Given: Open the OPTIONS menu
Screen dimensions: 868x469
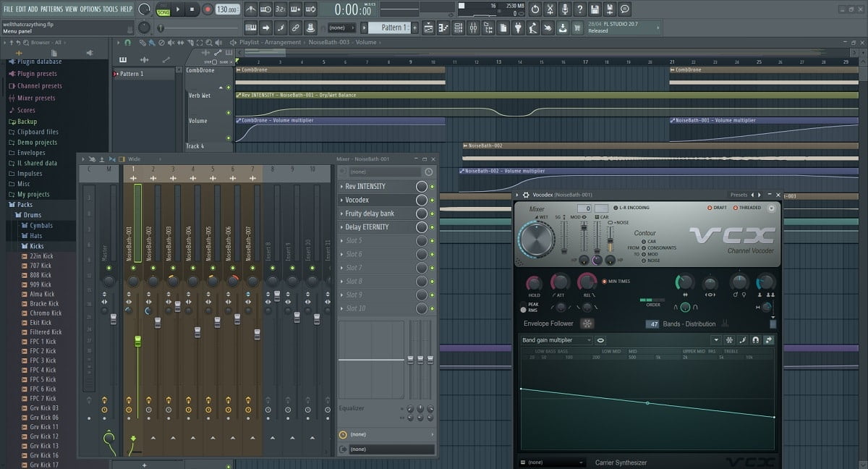Looking at the screenshot, I should 90,9.
